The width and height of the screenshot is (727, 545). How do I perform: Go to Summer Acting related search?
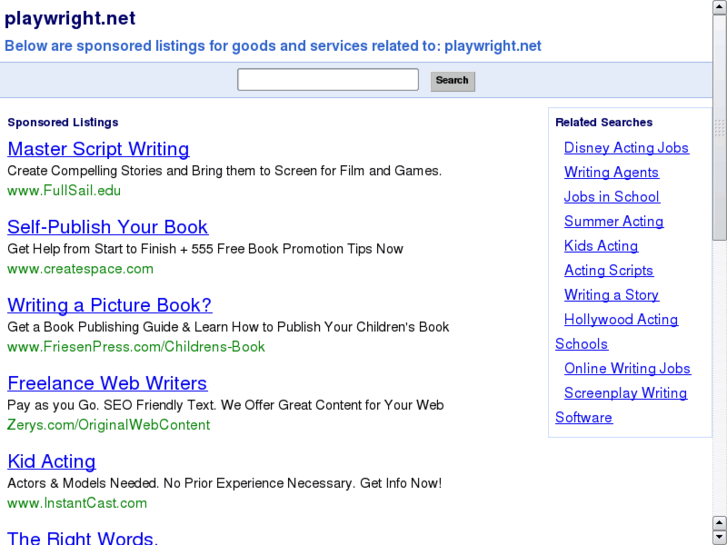pyautogui.click(x=613, y=221)
